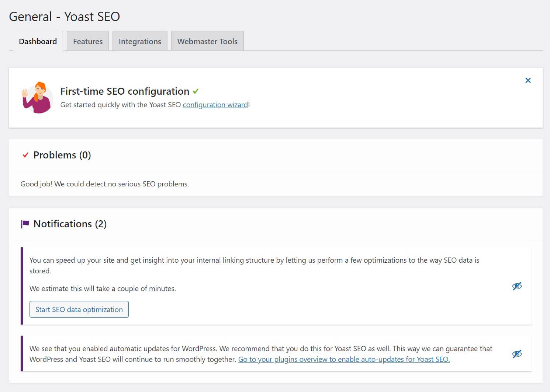The image size is (550, 392).
Task: Click the 'First-time SEO configuration' heading text
Action: pyautogui.click(x=125, y=91)
